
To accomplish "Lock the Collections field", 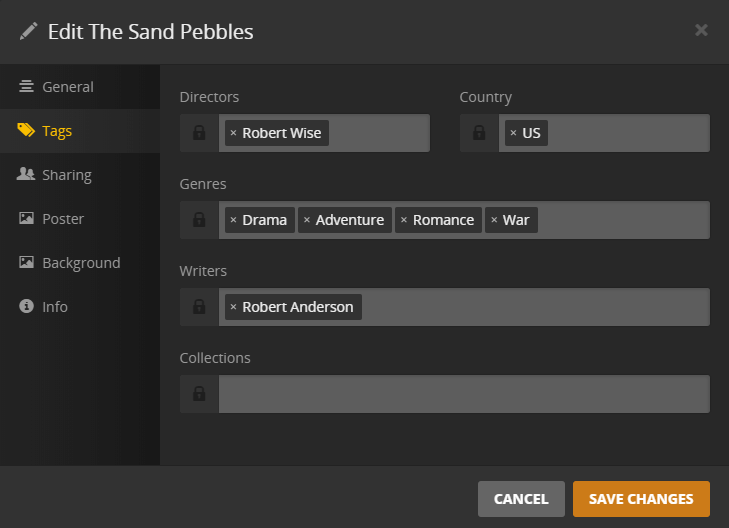I will (x=199, y=394).
